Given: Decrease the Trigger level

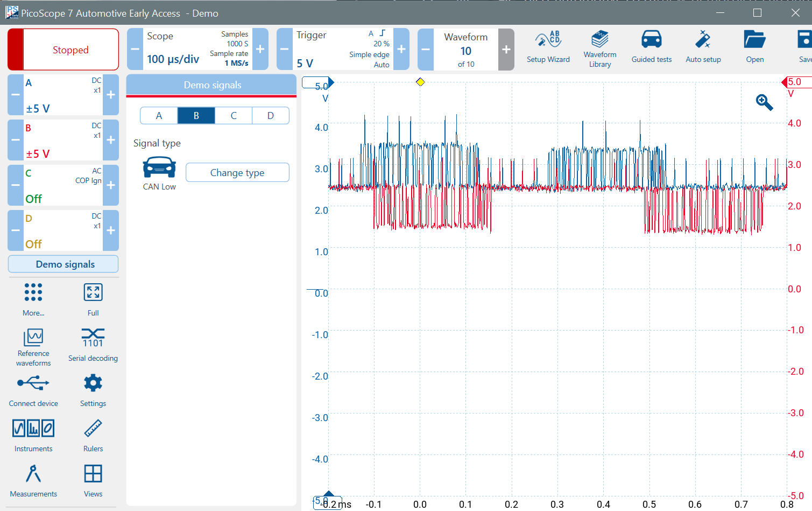Looking at the screenshot, I should (x=285, y=49).
